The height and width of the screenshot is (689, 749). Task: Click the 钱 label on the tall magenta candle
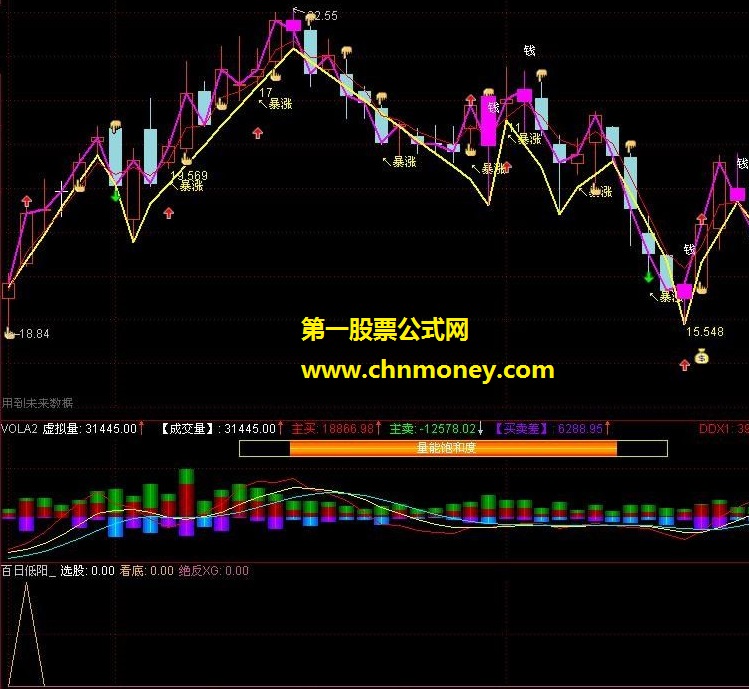pyautogui.click(x=493, y=107)
